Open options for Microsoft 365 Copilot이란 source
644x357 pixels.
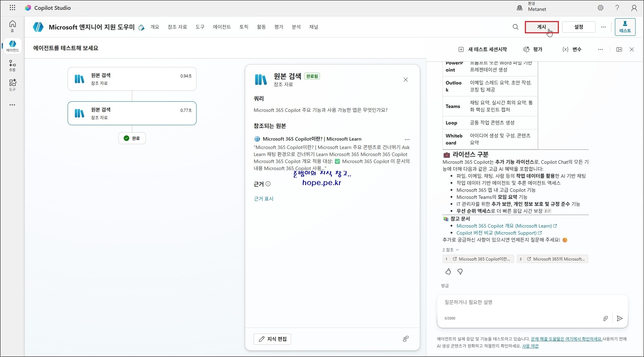point(407,139)
